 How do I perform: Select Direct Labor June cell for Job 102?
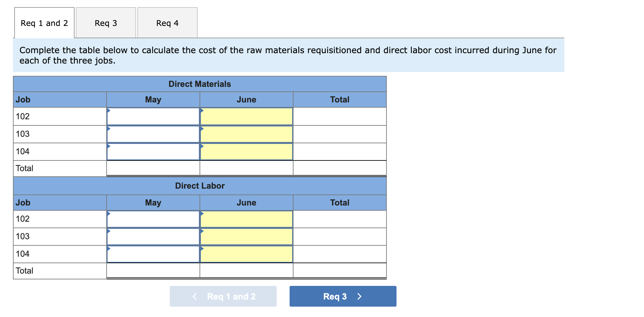247,219
